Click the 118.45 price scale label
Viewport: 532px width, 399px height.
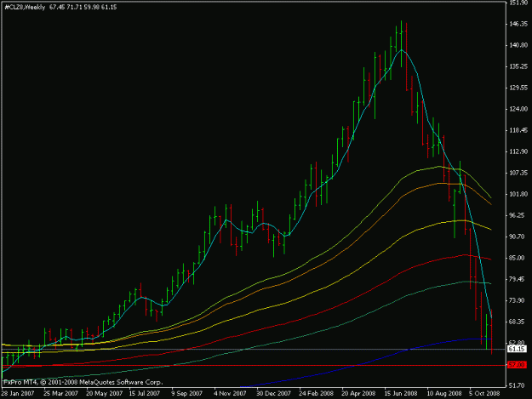(518, 130)
